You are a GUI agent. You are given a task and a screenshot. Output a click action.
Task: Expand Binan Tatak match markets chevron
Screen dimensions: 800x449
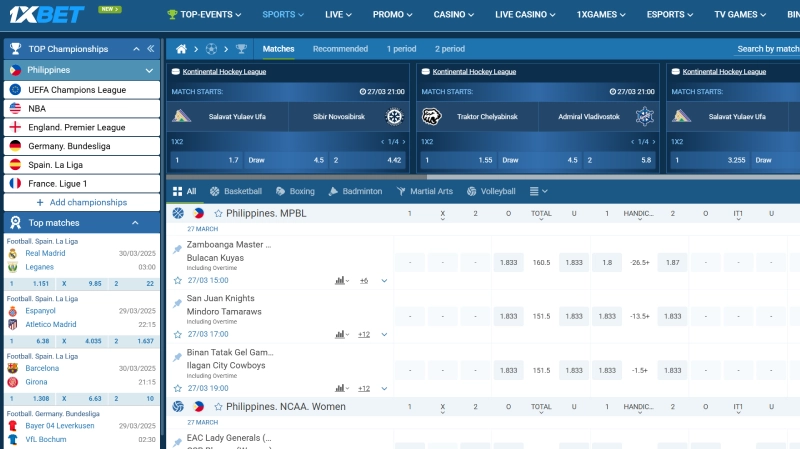(x=384, y=389)
